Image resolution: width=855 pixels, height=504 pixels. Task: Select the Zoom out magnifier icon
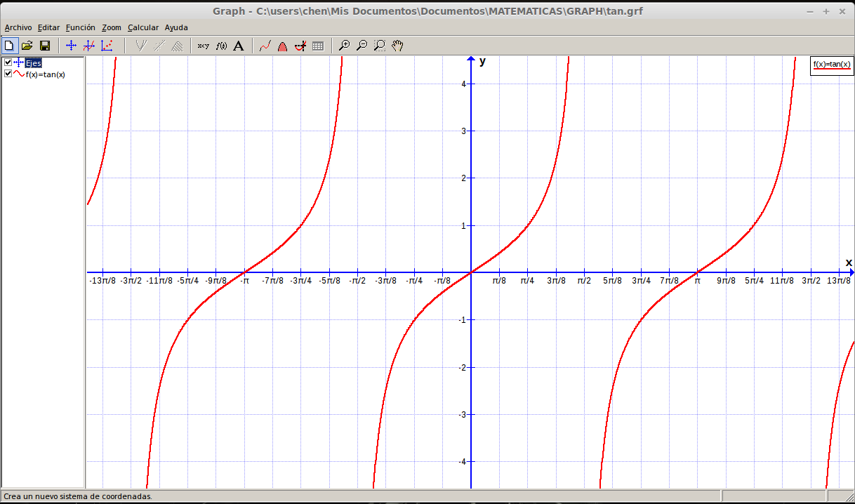tap(362, 46)
